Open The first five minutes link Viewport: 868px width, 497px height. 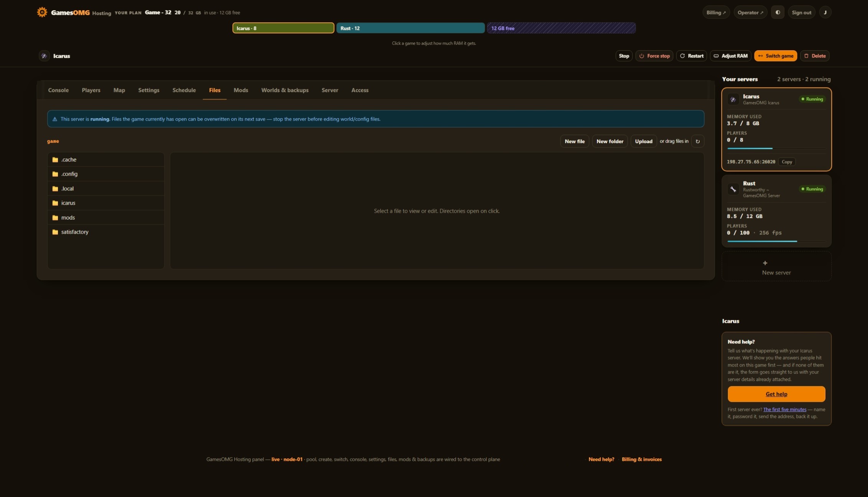pyautogui.click(x=784, y=410)
